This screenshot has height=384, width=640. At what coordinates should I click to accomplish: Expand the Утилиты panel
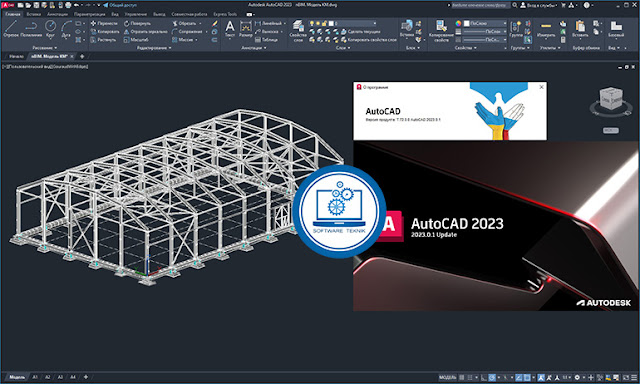pos(550,48)
